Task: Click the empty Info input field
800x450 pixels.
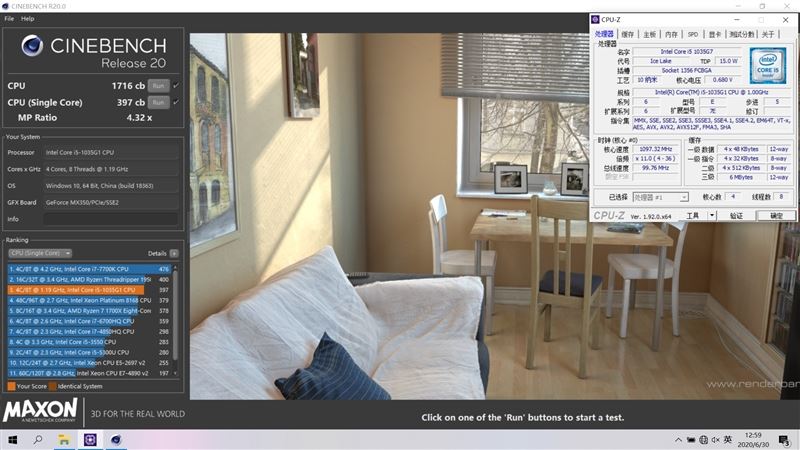Action: click(x=111, y=219)
